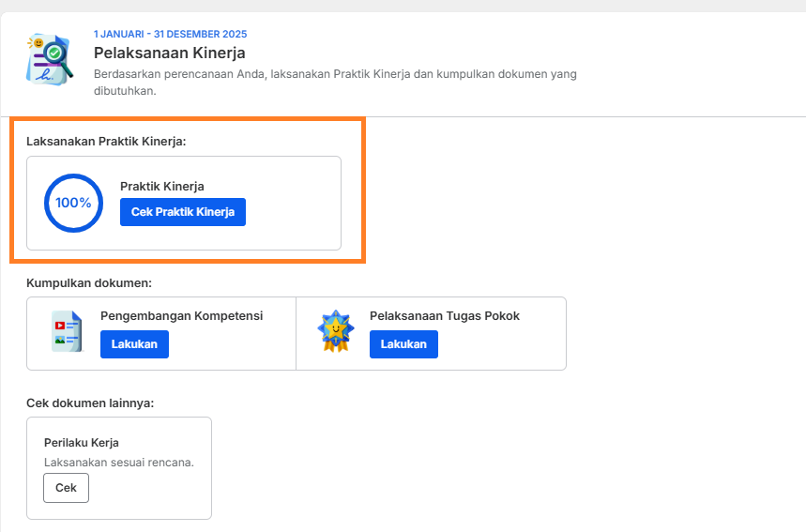Click the Pengembangan Kompetensi title text
The height and width of the screenshot is (532, 806).
point(181,315)
